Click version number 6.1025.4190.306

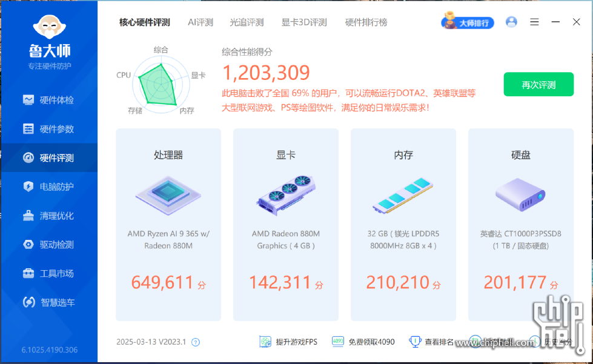click(50, 350)
